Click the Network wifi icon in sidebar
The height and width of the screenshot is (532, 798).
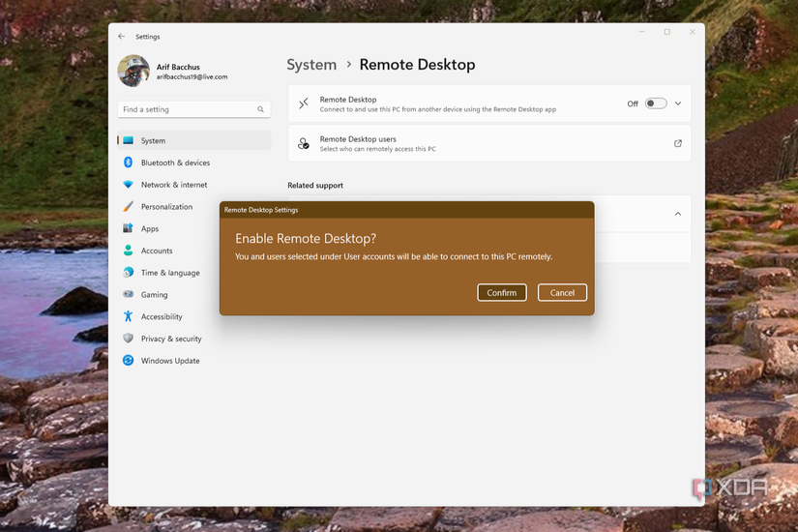(129, 185)
